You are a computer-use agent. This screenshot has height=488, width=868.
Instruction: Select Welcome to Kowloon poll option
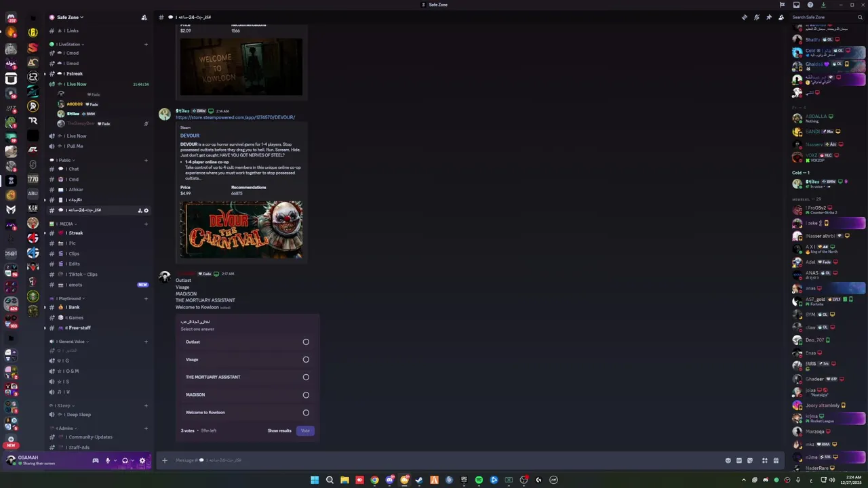[x=247, y=412]
